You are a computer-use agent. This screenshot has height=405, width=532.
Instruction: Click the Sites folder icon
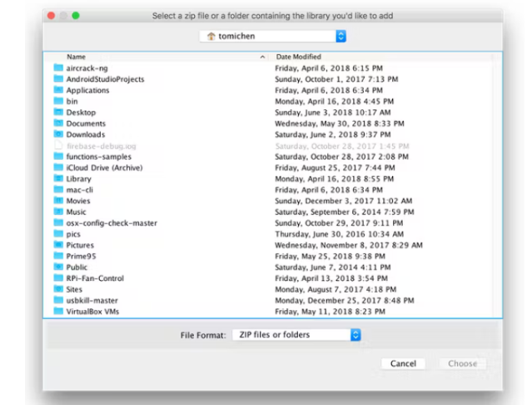pos(58,289)
